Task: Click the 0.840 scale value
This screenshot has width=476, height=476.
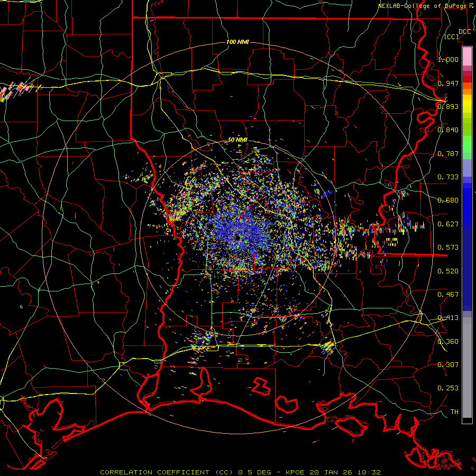Action: [448, 130]
